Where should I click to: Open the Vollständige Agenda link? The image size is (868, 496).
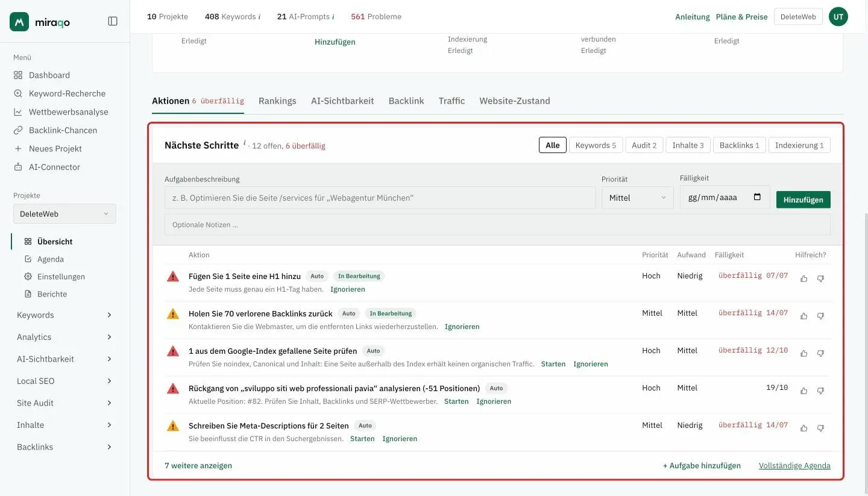pyautogui.click(x=794, y=466)
